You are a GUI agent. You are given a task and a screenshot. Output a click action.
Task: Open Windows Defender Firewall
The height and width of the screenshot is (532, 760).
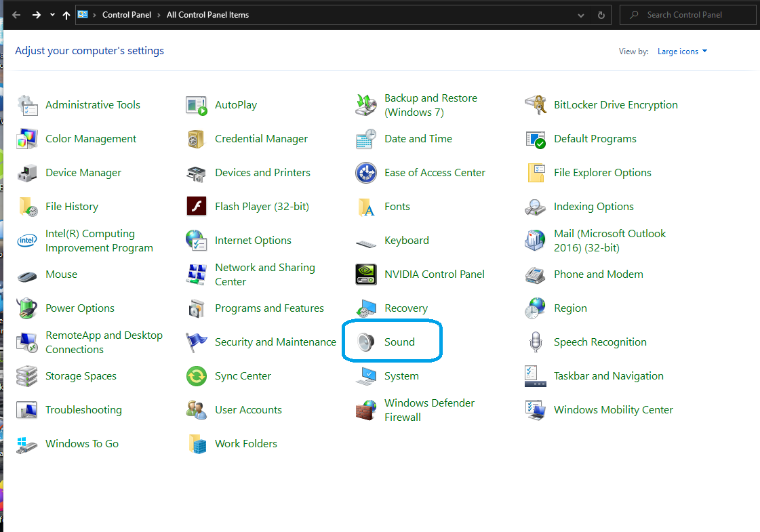click(x=429, y=409)
